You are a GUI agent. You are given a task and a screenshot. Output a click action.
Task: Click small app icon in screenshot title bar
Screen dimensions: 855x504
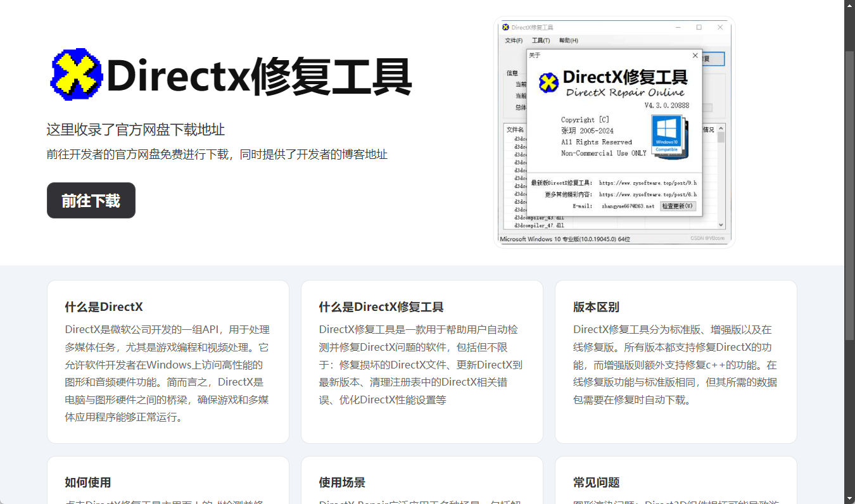click(x=505, y=27)
